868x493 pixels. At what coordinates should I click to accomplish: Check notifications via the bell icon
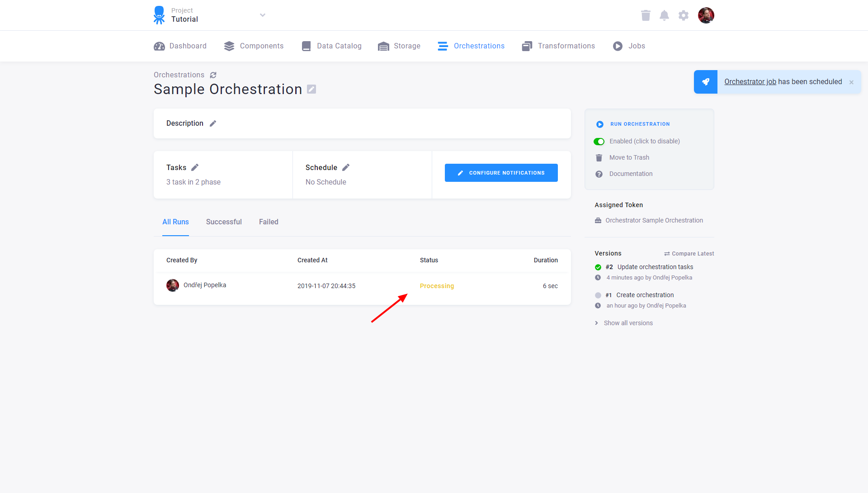[664, 15]
